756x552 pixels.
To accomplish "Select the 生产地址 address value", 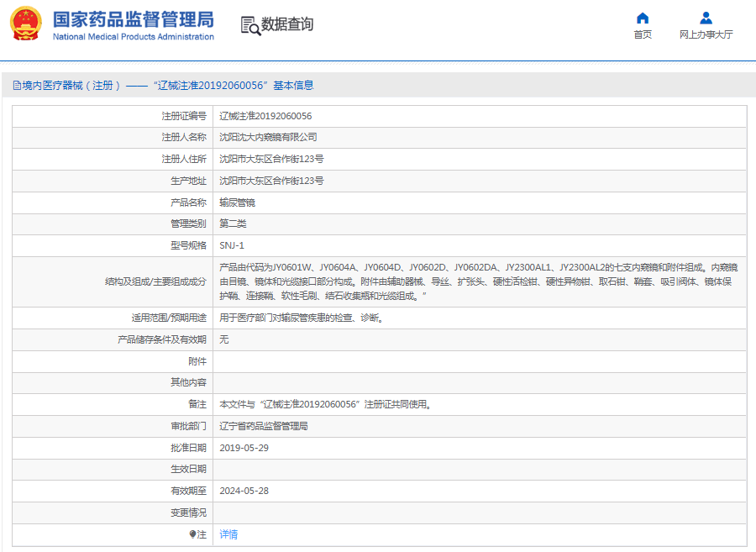I will [271, 181].
